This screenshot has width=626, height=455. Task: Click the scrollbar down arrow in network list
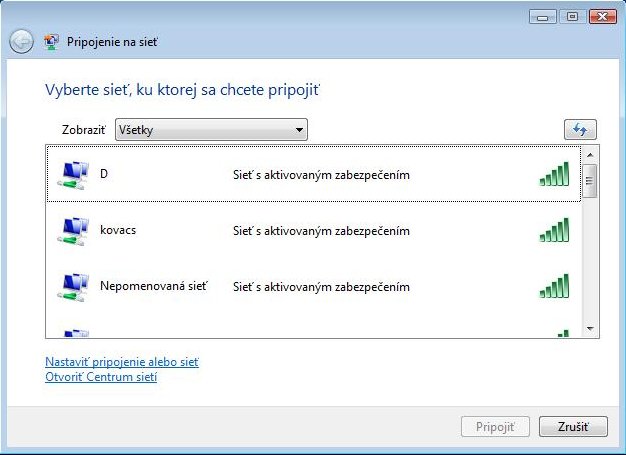point(590,329)
